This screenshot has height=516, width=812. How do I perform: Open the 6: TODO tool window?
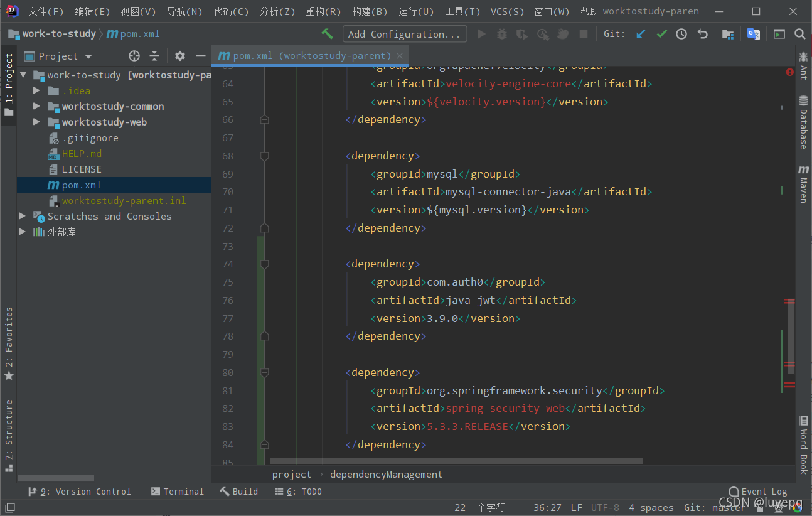tap(299, 492)
